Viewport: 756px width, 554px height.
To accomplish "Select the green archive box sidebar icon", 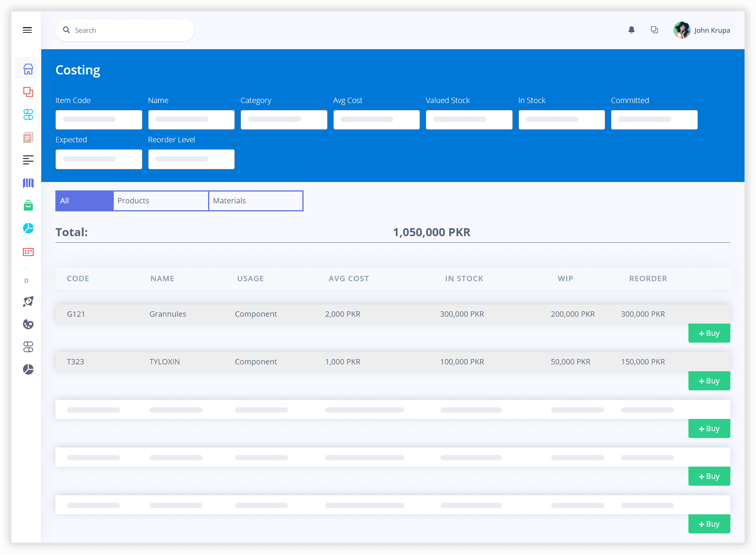I will click(x=28, y=205).
